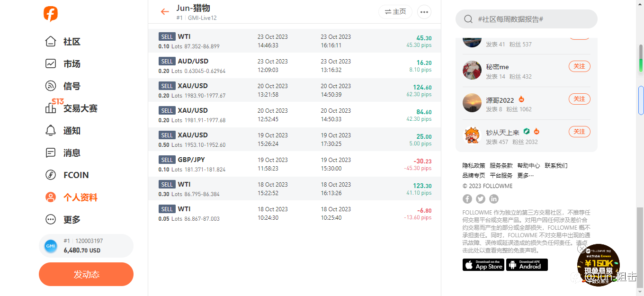Viewport: 644px width, 296px height.
Task: Go back using the orange arrow
Action: 165,12
